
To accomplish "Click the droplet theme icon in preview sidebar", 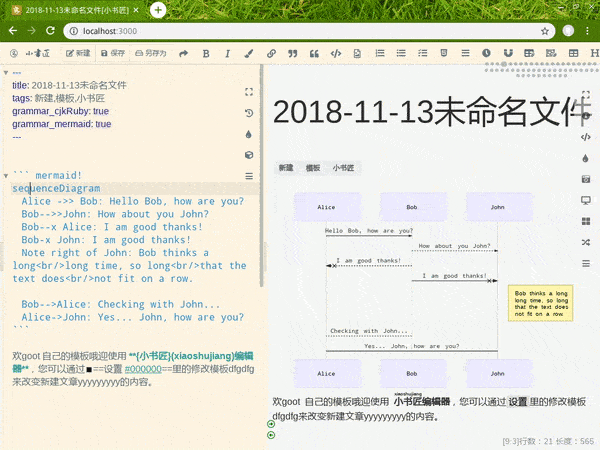I will click(x=585, y=158).
